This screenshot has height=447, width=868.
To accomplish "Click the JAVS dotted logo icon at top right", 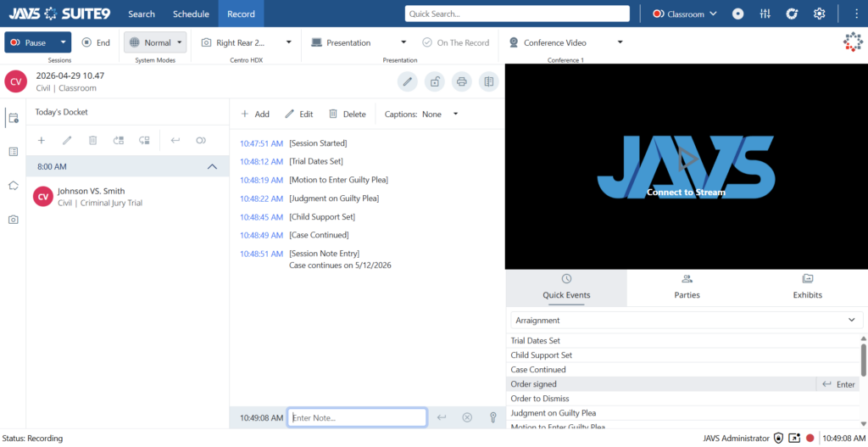I will pyautogui.click(x=853, y=42).
